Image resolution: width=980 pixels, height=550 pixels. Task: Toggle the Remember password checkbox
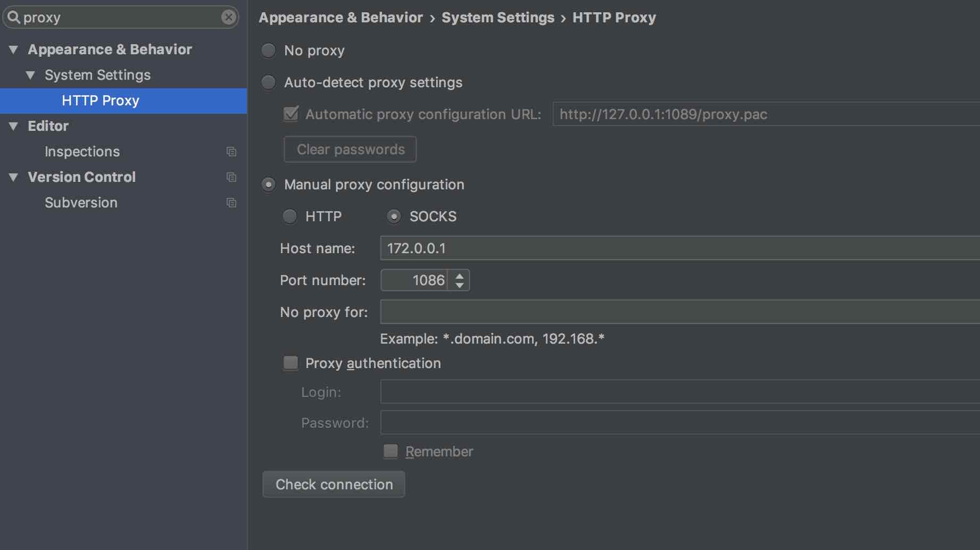pyautogui.click(x=391, y=452)
